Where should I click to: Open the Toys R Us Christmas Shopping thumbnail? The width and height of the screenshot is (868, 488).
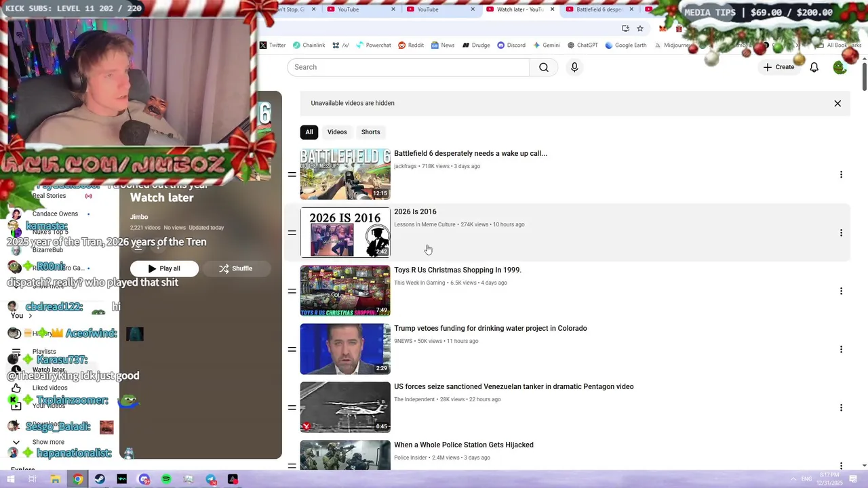coord(345,291)
